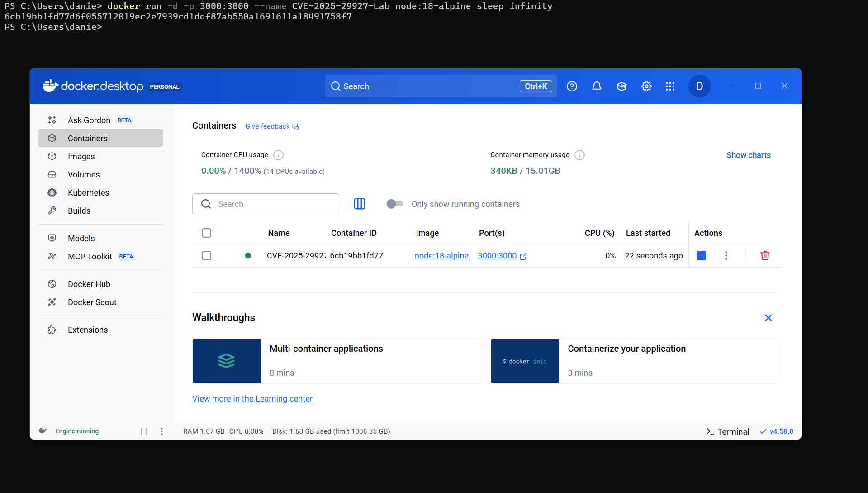Click the Ctrl+K shortcut badge

[536, 86]
